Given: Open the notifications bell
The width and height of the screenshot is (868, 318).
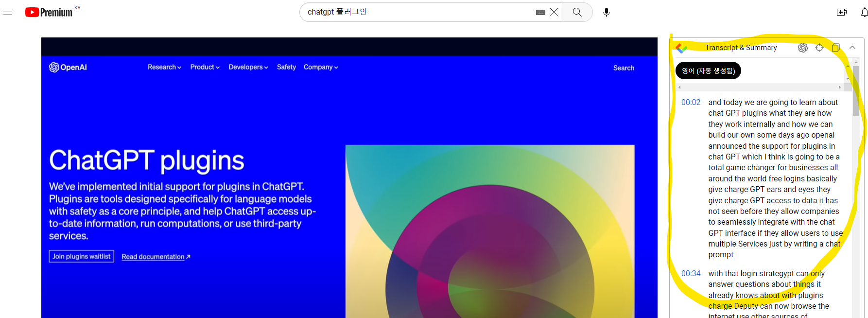Looking at the screenshot, I should click(864, 12).
